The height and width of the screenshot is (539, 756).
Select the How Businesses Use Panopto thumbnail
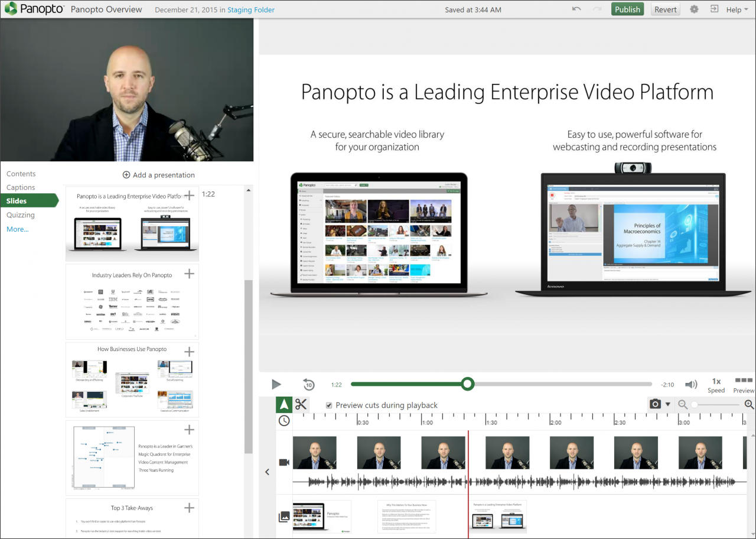pyautogui.click(x=132, y=379)
